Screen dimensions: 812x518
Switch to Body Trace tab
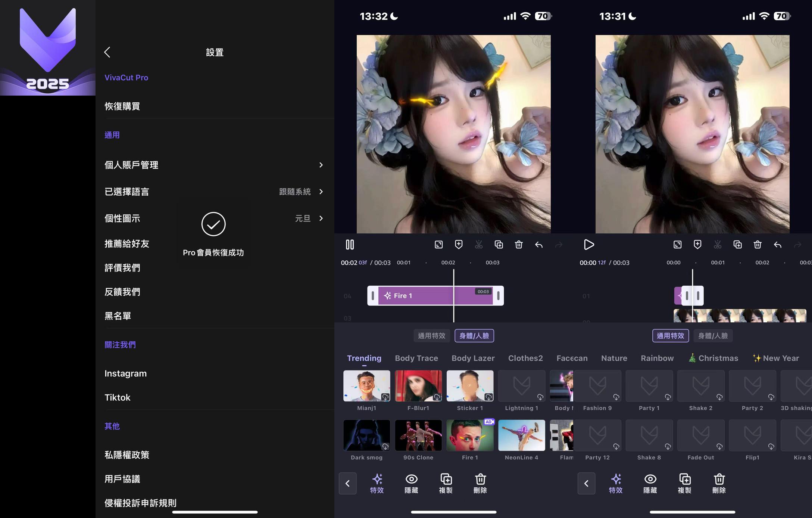[x=416, y=358]
